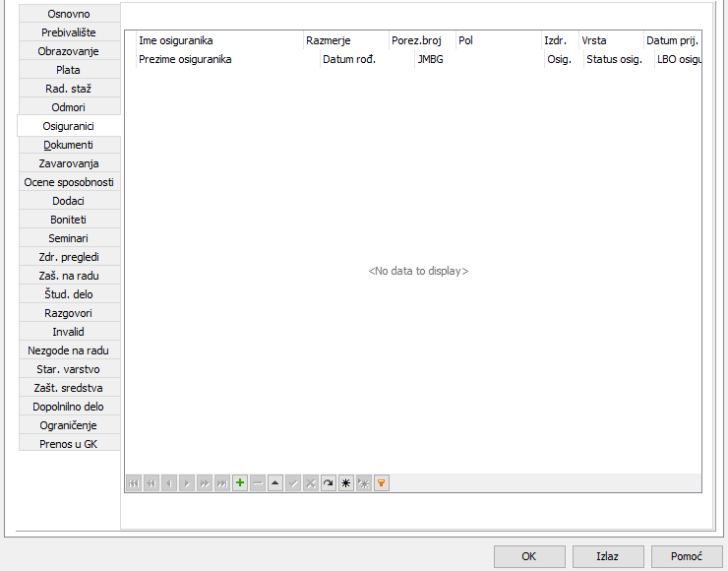
Task: Click the green plus add record icon
Action: pos(240,483)
